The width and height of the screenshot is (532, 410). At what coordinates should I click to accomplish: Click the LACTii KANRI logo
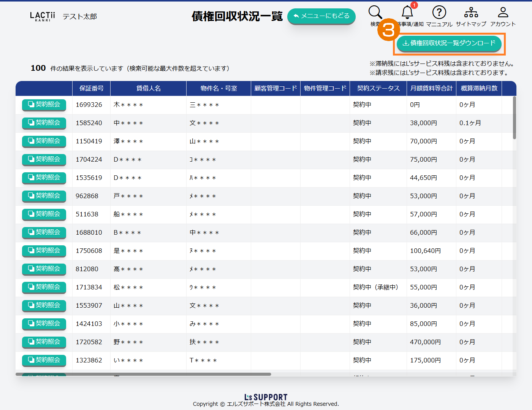(43, 16)
